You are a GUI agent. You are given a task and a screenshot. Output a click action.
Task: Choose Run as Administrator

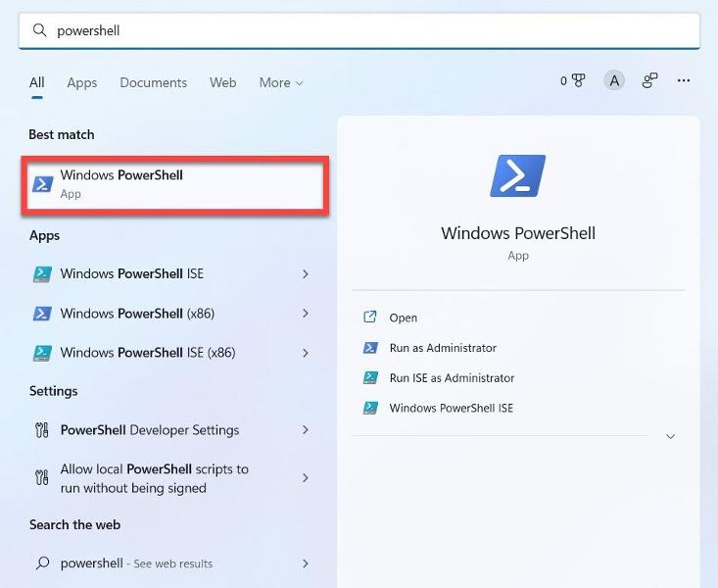click(x=443, y=348)
